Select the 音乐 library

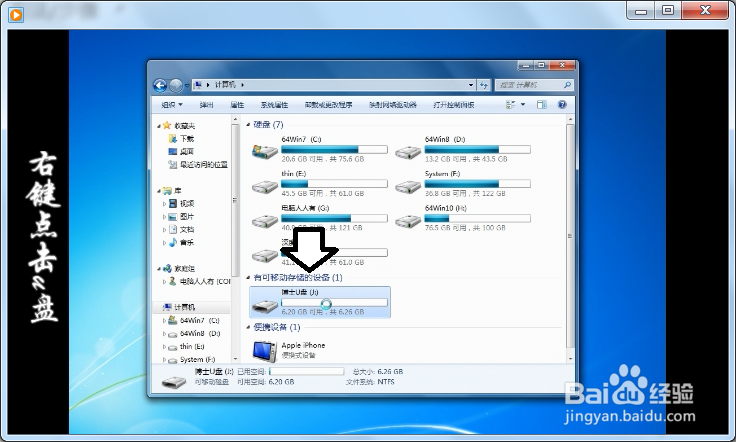point(186,242)
